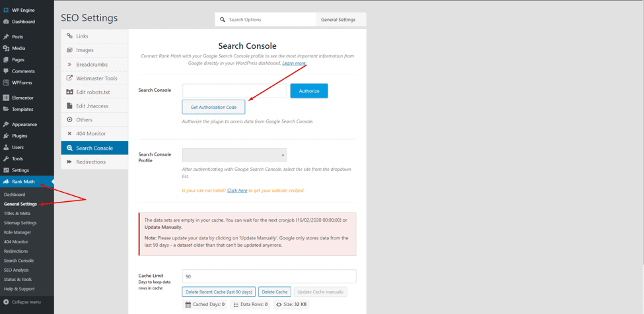The image size is (644, 314).
Task: Click the Users person icon
Action: 6,147
